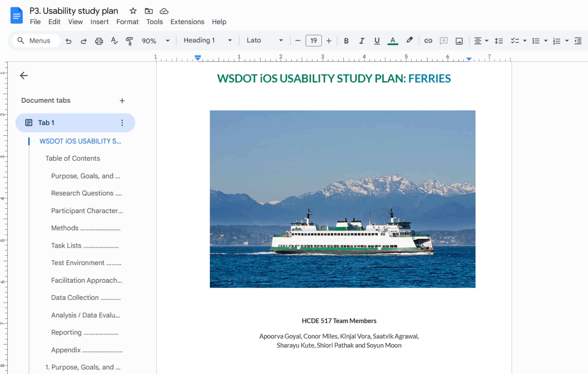Search the Menus box
The height and width of the screenshot is (374, 588).
coord(36,41)
